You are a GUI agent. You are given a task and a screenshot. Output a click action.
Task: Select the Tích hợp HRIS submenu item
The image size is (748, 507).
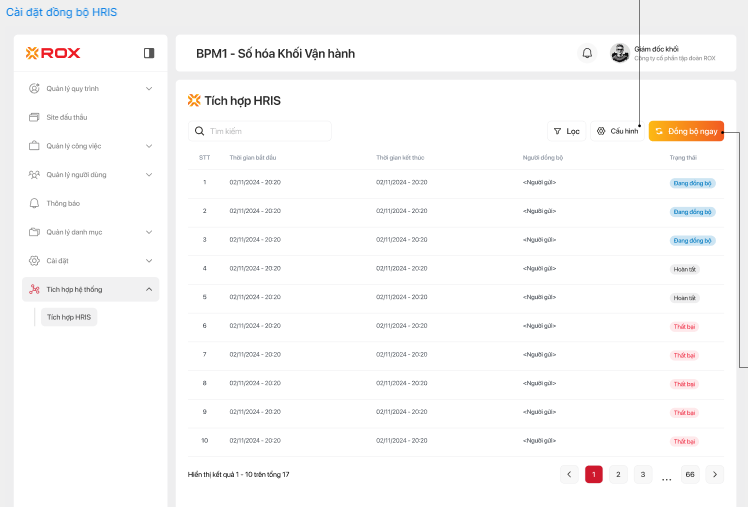(69, 317)
